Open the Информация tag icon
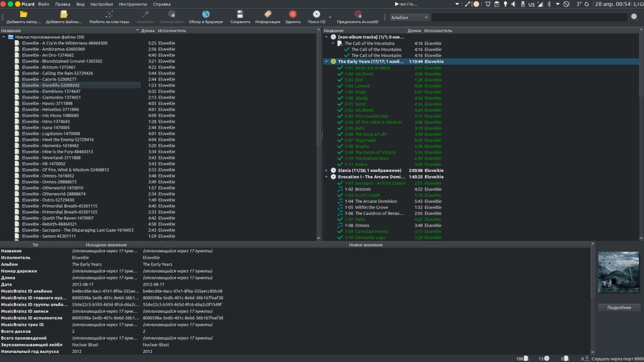The height and width of the screenshot is (362, 644). 268,14
